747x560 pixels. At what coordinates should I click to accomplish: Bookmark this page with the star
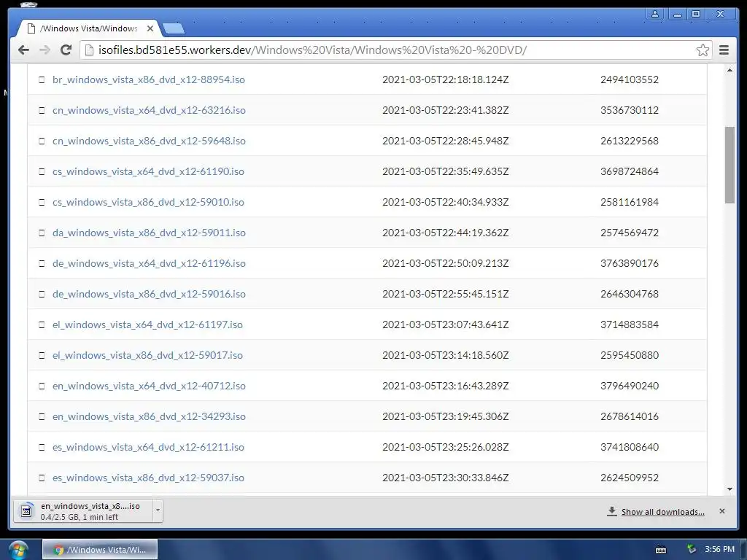(x=703, y=50)
